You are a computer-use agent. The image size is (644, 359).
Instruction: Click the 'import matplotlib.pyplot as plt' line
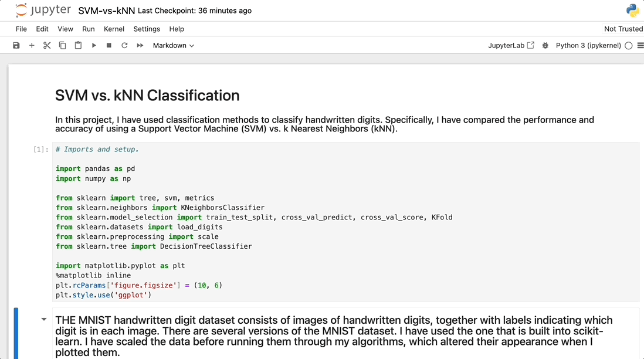pyautogui.click(x=120, y=266)
